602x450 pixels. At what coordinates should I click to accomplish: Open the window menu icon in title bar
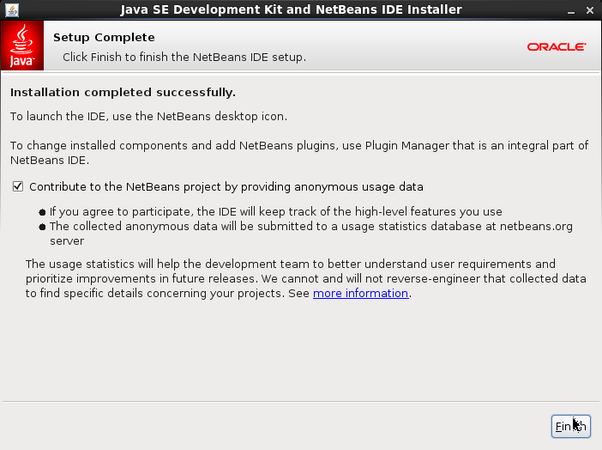click(10, 10)
